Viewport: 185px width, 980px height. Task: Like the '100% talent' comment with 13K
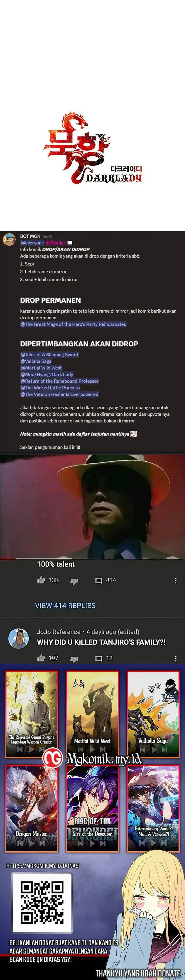pyautogui.click(x=41, y=580)
